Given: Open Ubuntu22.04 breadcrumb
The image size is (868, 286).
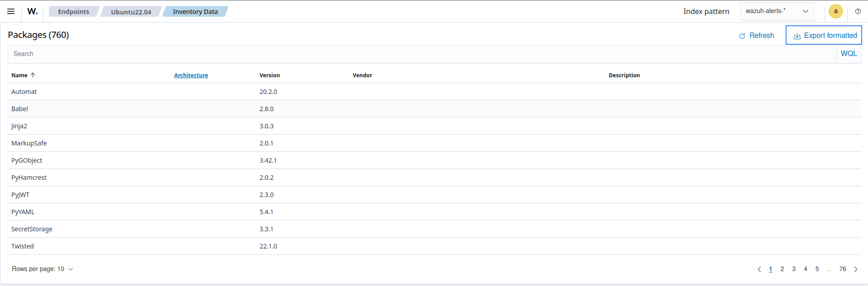Looking at the screenshot, I should tap(131, 12).
